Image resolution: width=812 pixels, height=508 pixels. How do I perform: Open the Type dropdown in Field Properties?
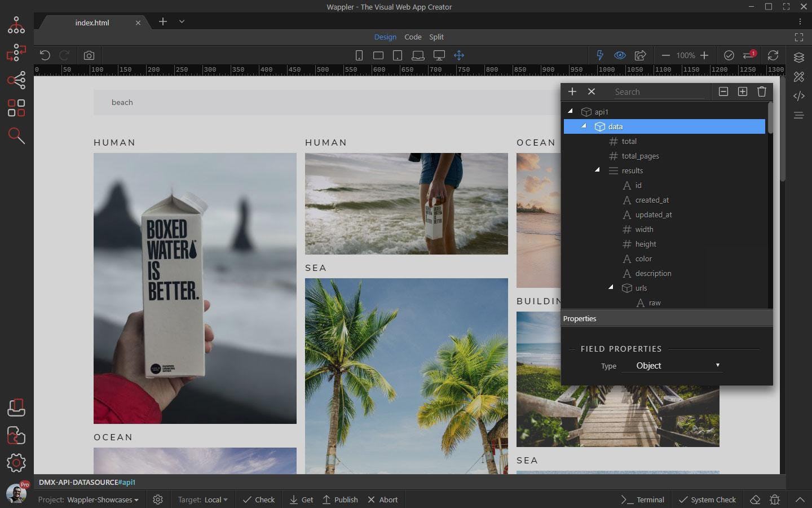coord(672,366)
